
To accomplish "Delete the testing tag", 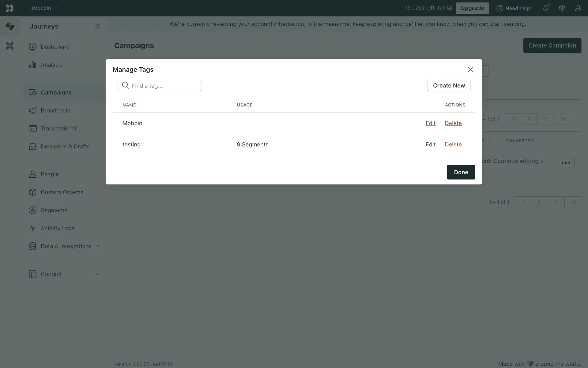I will [453, 144].
